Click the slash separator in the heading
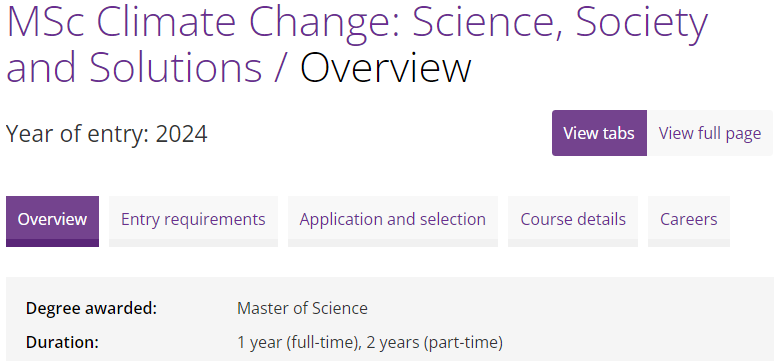Viewport: 782px width, 361px height. tap(281, 67)
